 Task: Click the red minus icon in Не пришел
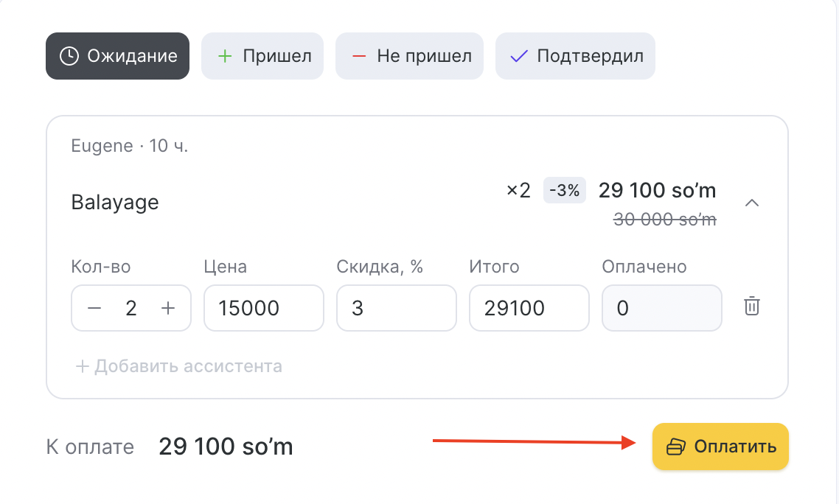coord(359,56)
